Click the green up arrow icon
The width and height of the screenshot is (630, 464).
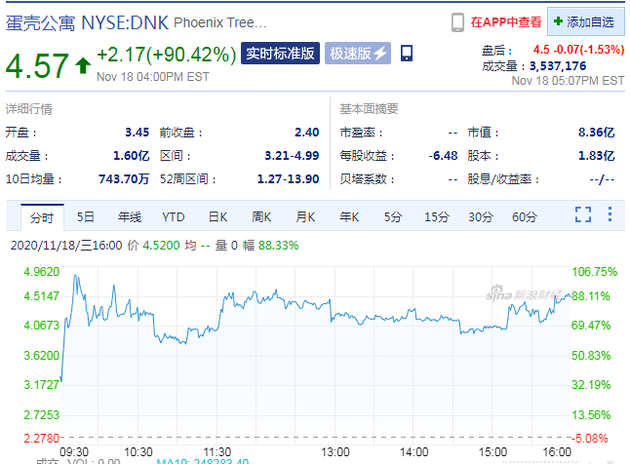tap(83, 65)
